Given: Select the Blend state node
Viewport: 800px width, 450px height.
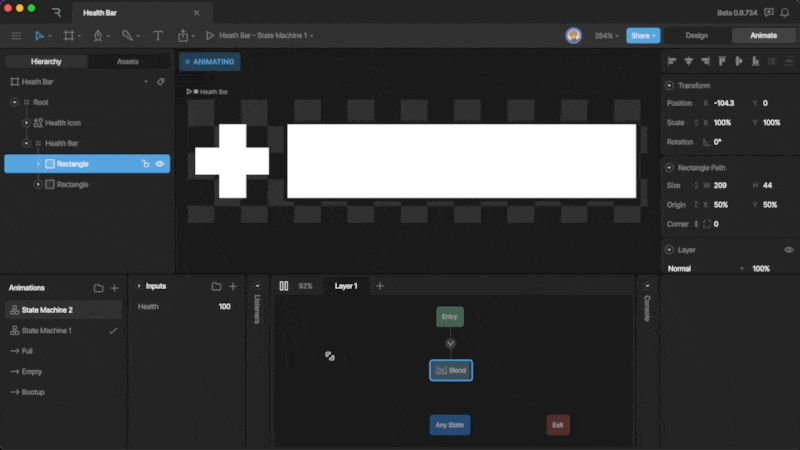Looking at the screenshot, I should click(x=450, y=370).
